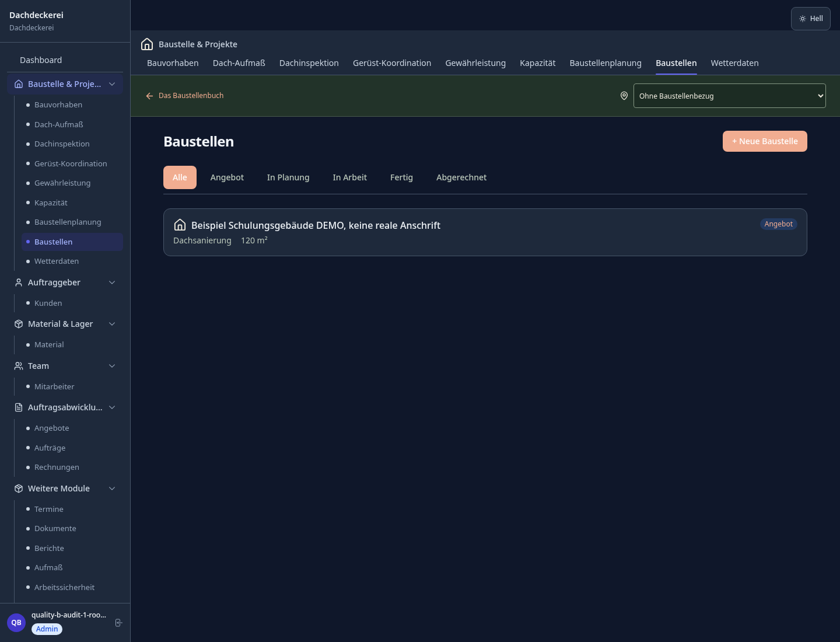Image resolution: width=840 pixels, height=642 pixels.
Task: Open Mitarbeiter in the sidebar
Action: pyautogui.click(x=72, y=386)
